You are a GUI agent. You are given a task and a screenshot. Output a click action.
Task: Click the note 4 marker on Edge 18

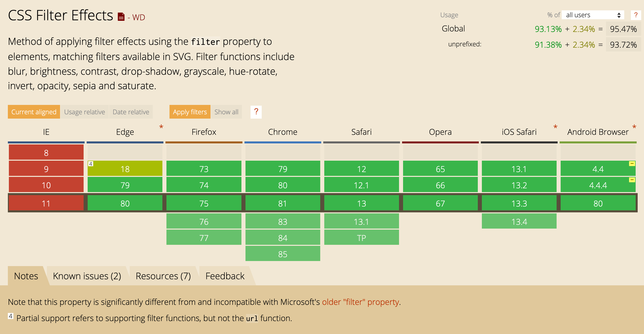pyautogui.click(x=91, y=164)
